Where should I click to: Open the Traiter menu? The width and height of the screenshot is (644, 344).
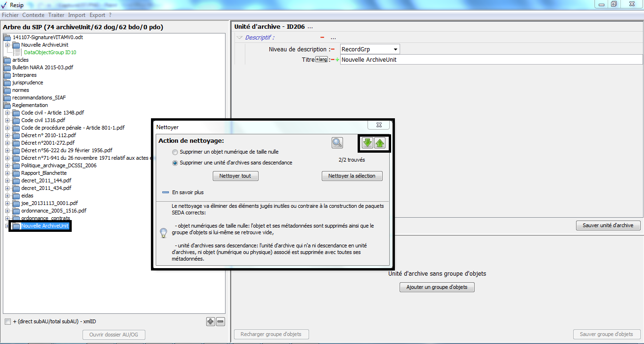[56, 15]
